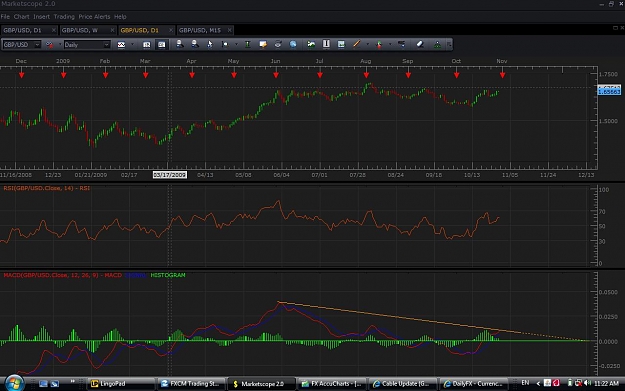
Task: Click the icon right after the chart type arrow
Action: click(x=147, y=45)
